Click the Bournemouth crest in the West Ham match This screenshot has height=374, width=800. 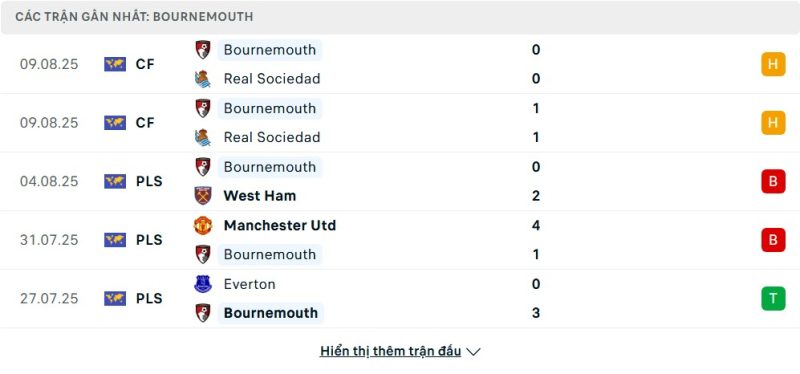(x=203, y=167)
